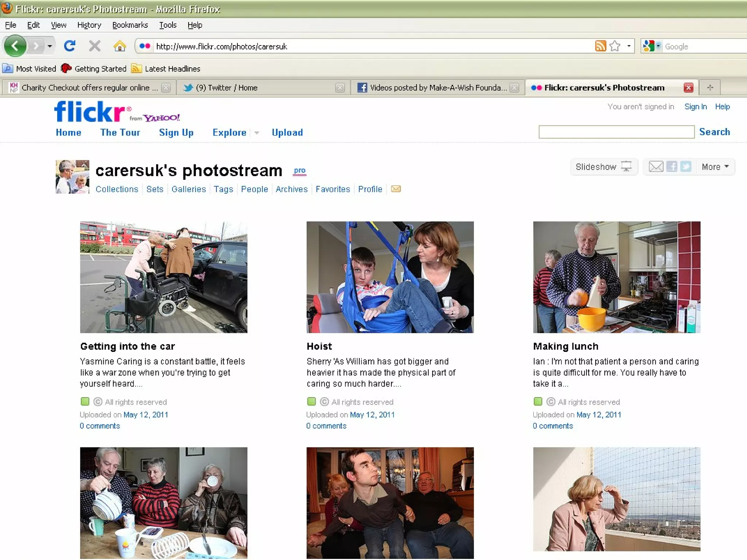Image resolution: width=747 pixels, height=560 pixels.
Task: Click the envelope share-by-email icon
Action: [x=656, y=167]
